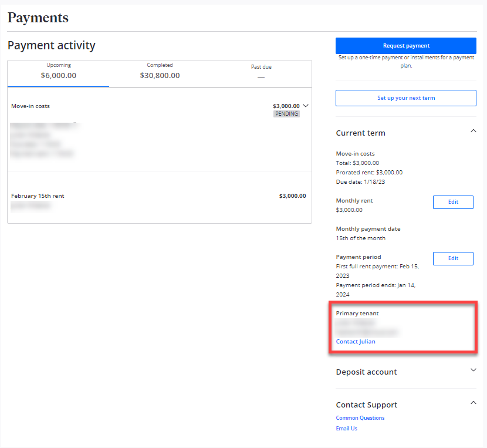This screenshot has width=487, height=448.
Task: Click the PENDING status badge
Action: tap(286, 114)
